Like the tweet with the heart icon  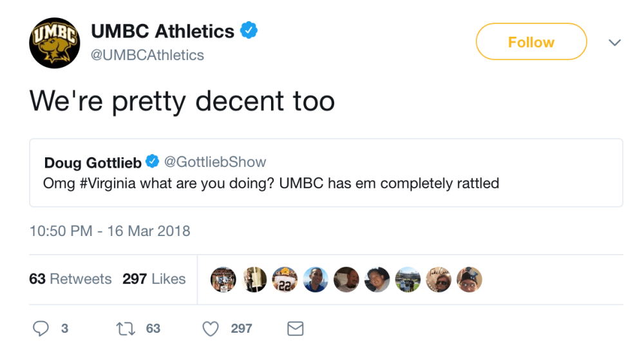[211, 329]
